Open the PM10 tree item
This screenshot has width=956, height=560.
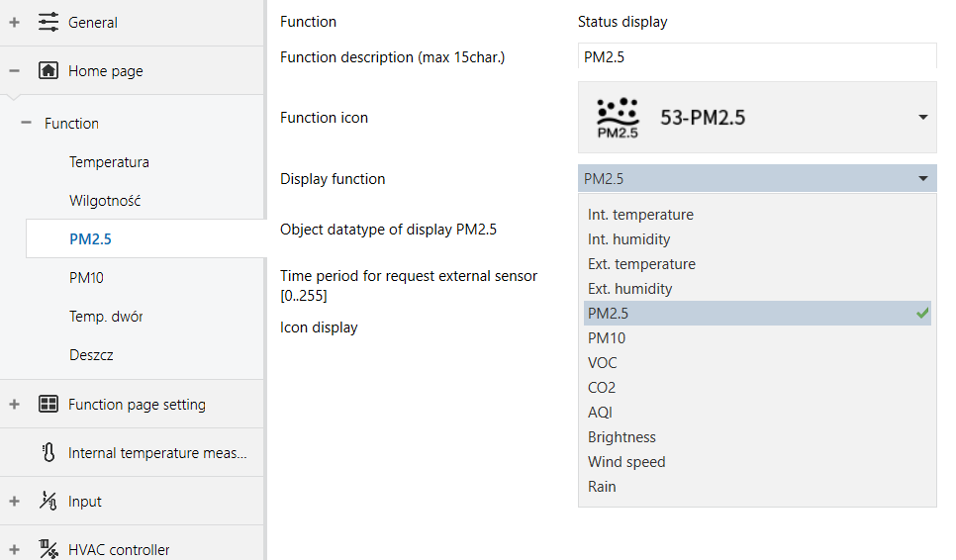(x=86, y=278)
